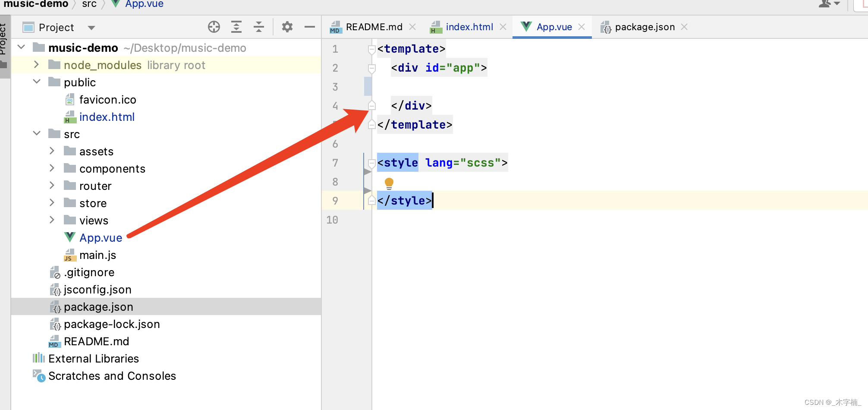Click the fold end marker at line 4
Screen dimensions: 868x410
(371, 105)
